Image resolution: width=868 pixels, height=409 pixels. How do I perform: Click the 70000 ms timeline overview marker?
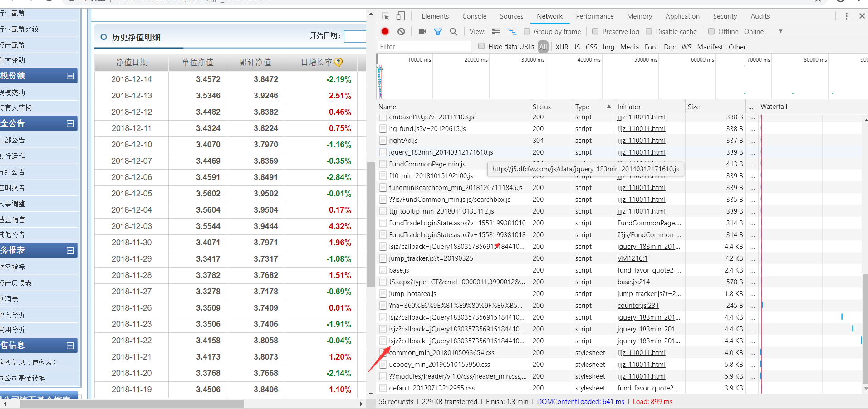click(x=759, y=60)
